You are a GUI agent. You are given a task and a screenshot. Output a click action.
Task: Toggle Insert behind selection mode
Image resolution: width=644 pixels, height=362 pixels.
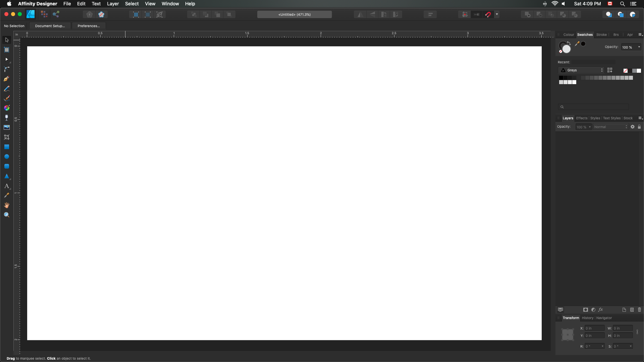tap(608, 14)
